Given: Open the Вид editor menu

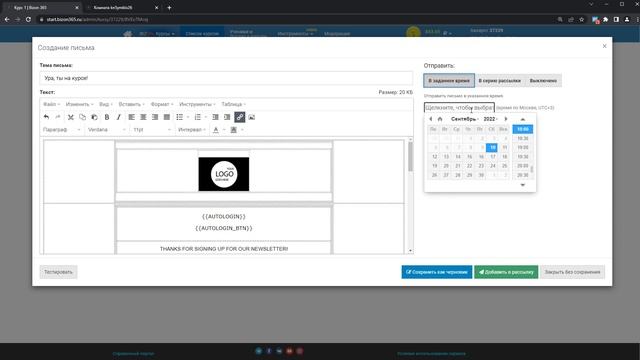Looking at the screenshot, I should coord(106,104).
